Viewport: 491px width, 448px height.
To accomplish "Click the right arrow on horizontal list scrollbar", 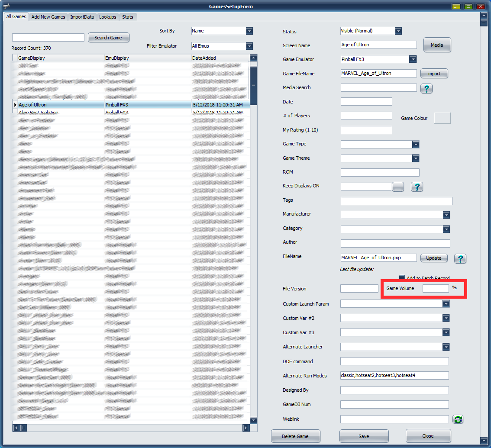I will click(x=245, y=428).
